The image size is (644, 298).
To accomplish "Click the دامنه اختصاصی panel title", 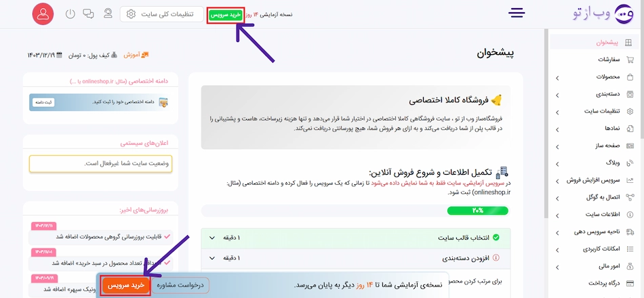I will tap(119, 81).
